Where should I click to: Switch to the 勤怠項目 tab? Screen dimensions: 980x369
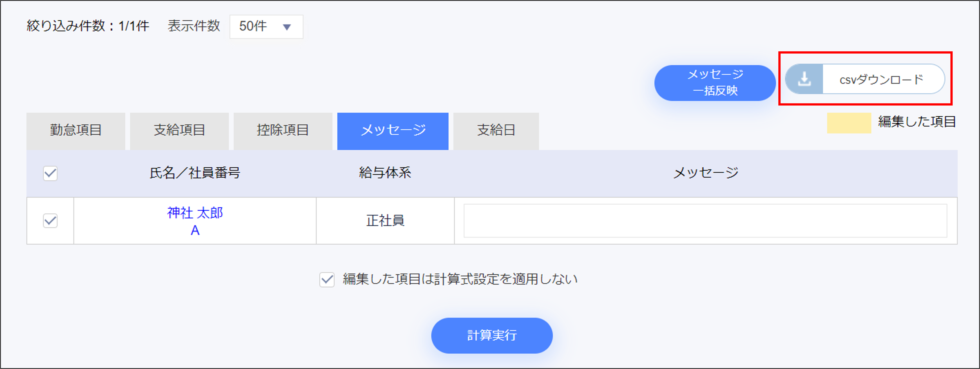76,131
